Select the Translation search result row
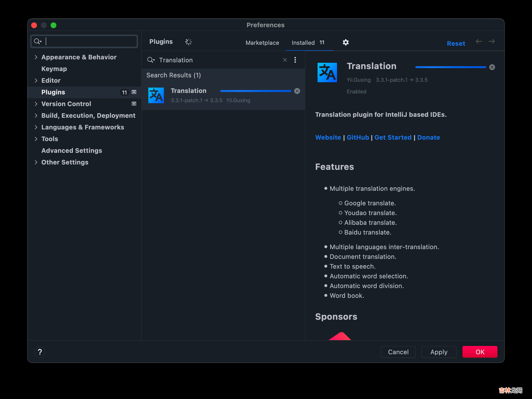This screenshot has width=532, height=399. (223, 95)
